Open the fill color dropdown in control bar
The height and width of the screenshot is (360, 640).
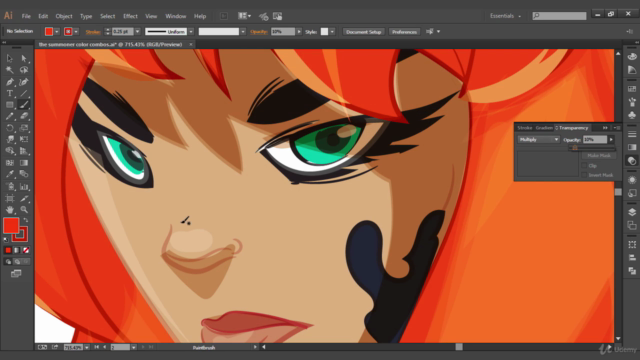click(x=57, y=31)
